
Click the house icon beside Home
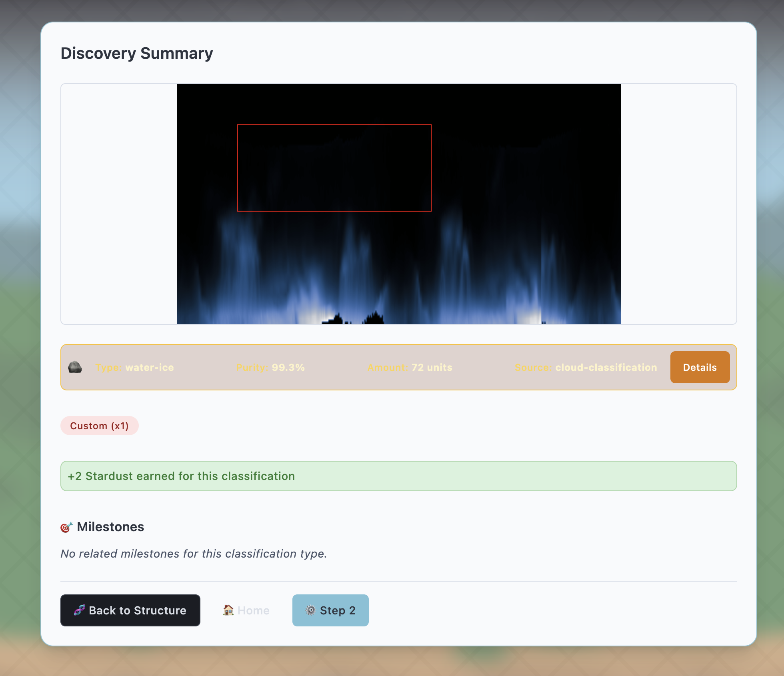(x=228, y=610)
